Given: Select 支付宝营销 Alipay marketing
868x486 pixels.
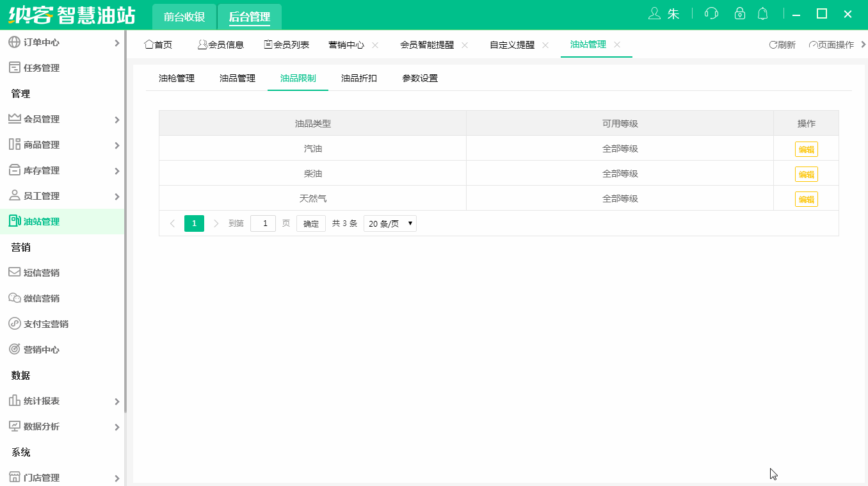Looking at the screenshot, I should [x=45, y=323].
